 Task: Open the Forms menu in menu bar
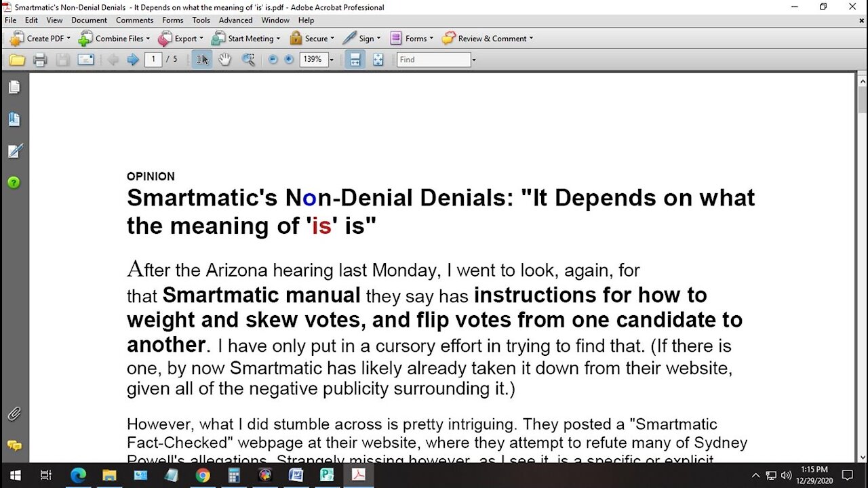172,20
